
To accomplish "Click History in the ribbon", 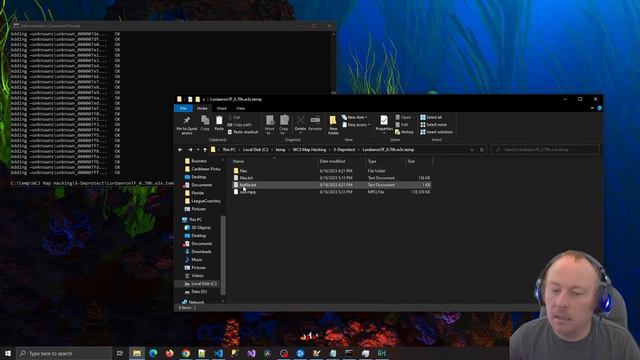I will tap(404, 132).
